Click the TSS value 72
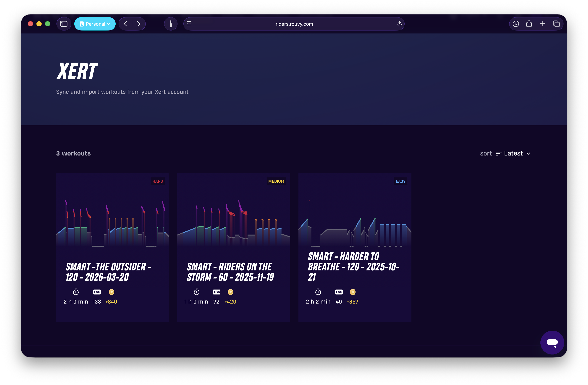The height and width of the screenshot is (385, 588). (x=217, y=302)
